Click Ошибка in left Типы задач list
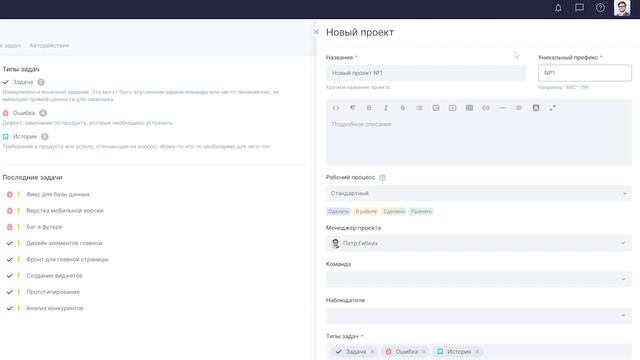The height and width of the screenshot is (360, 640). click(24, 113)
